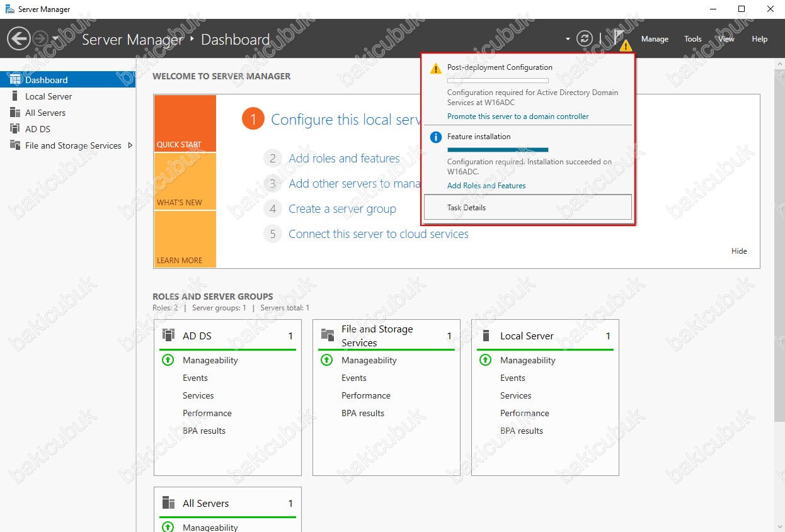Click the back navigation arrow
This screenshot has height=532, width=785.
coord(18,39)
